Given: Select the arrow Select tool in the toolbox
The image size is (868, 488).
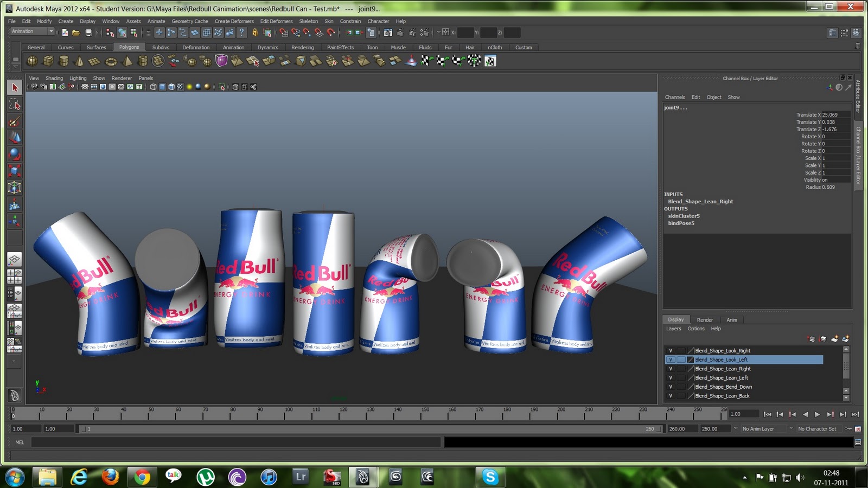Looking at the screenshot, I should click(x=14, y=87).
